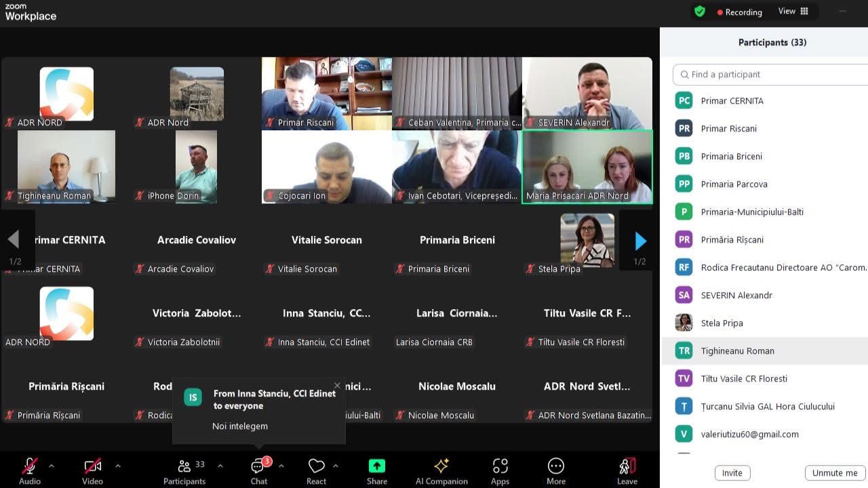Viewport: 868px width, 488px height.
Task: Select Primar CERNITA in participants list
Action: pyautogui.click(x=765, y=101)
